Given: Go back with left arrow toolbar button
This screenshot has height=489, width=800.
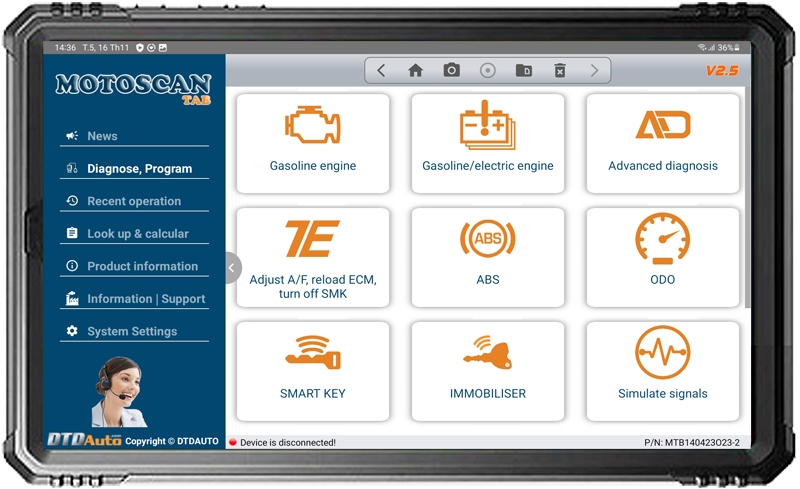Looking at the screenshot, I should point(381,70).
